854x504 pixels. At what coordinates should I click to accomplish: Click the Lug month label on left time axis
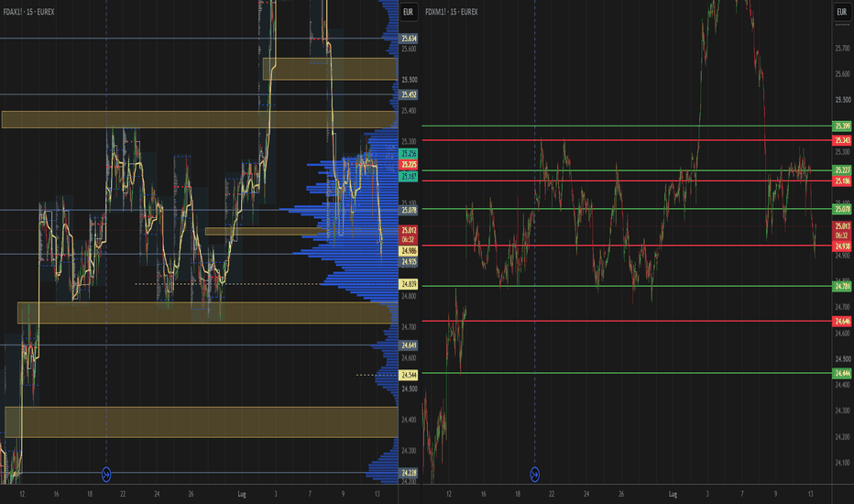click(x=242, y=494)
